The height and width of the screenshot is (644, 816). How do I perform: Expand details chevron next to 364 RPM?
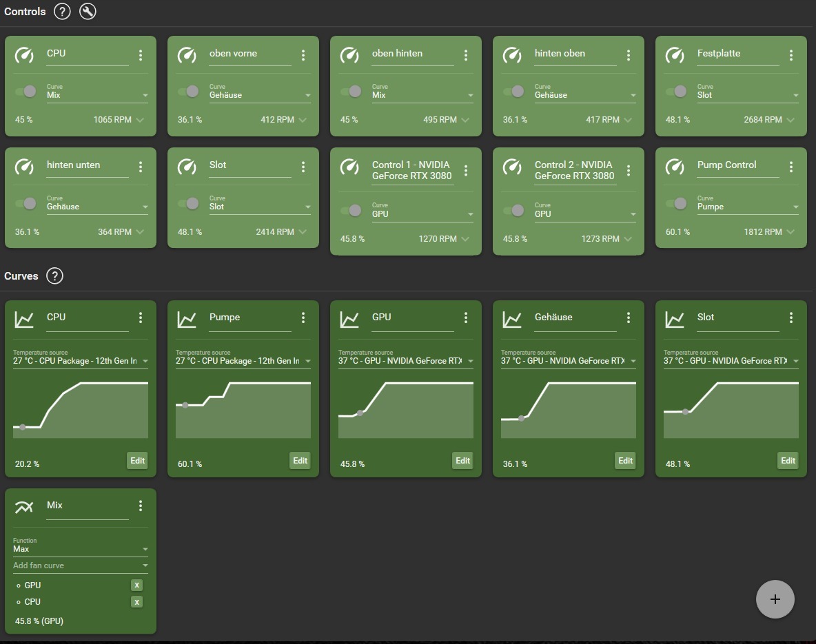[x=140, y=231]
